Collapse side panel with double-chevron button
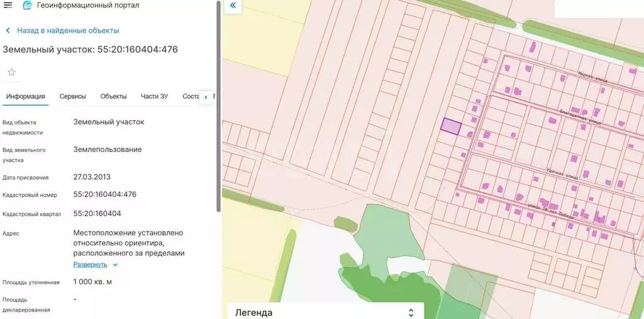644x319 pixels. pos(233,6)
